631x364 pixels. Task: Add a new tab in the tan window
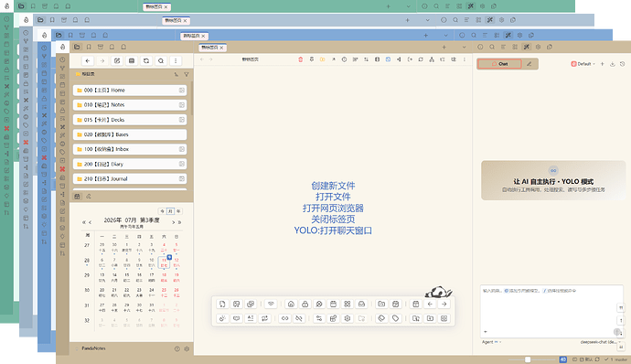click(444, 48)
